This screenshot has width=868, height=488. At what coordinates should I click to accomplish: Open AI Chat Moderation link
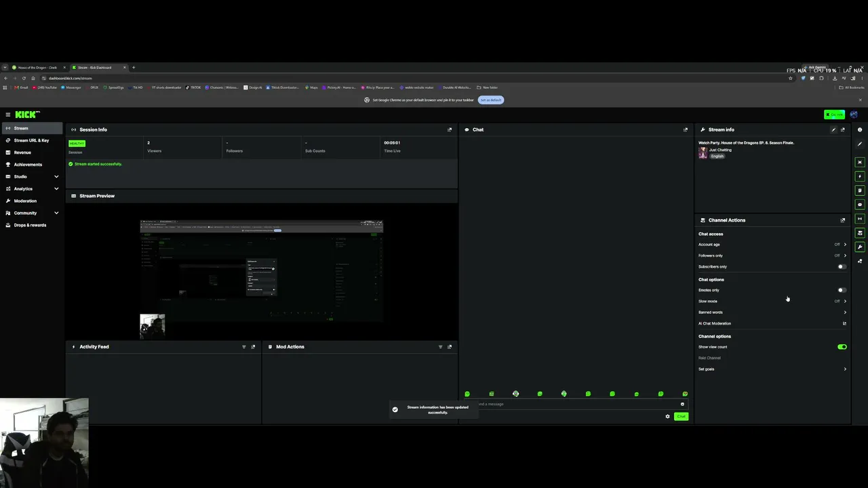point(772,324)
